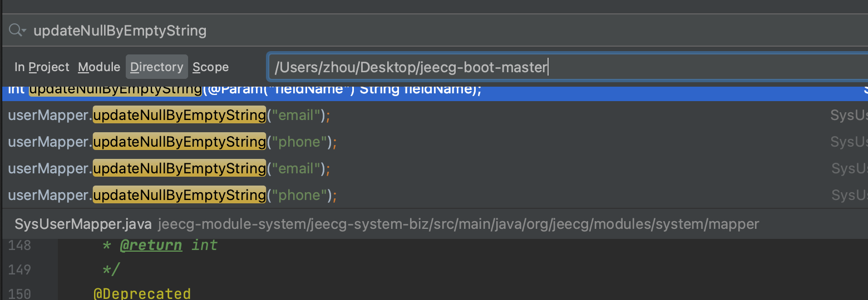Viewport: 868px width, 300px height.
Task: Open search history via magnifier icon
Action: tap(17, 31)
